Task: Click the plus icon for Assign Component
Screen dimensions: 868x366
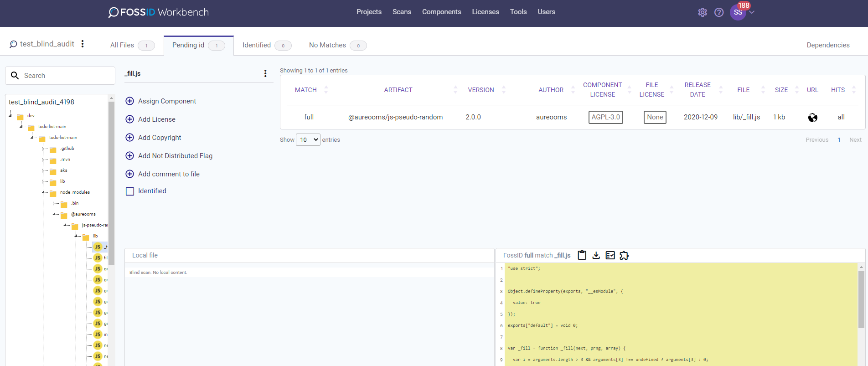Action: click(130, 101)
